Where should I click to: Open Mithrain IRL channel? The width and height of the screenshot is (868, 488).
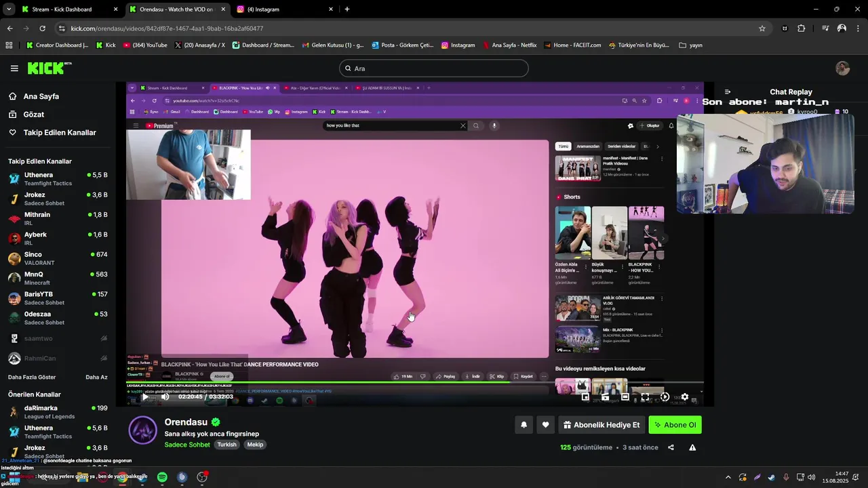[58, 218]
